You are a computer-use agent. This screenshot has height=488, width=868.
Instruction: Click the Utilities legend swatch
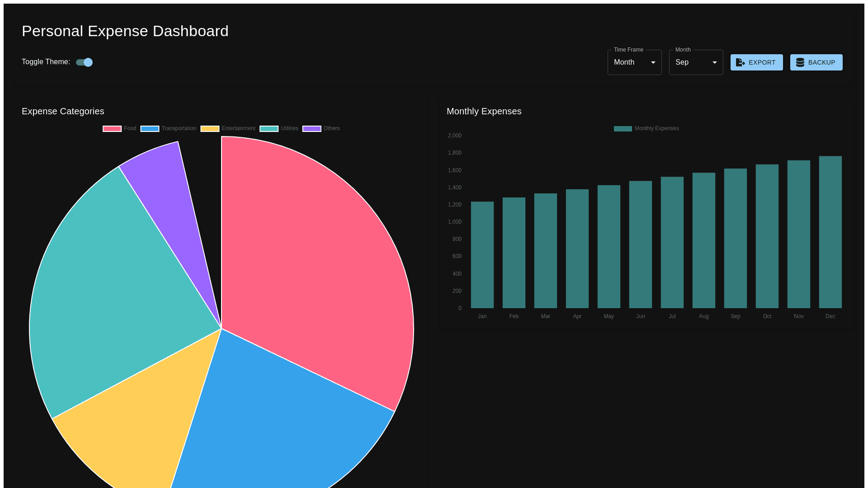point(269,129)
